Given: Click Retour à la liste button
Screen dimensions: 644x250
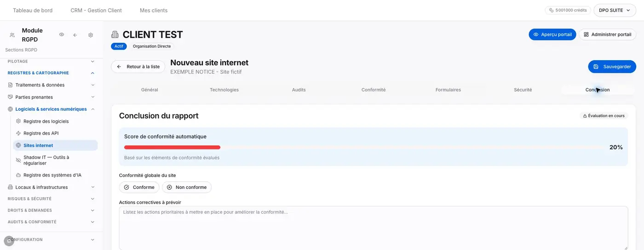Looking at the screenshot, I should (138, 67).
